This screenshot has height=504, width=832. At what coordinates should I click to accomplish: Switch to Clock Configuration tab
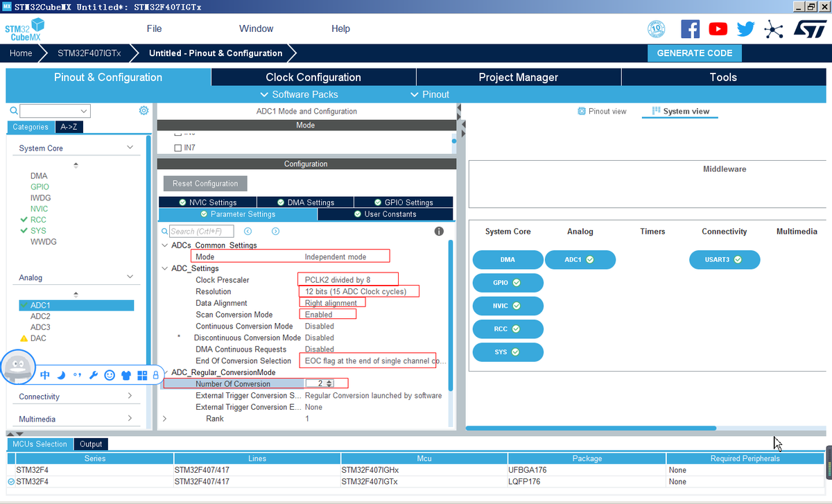pos(313,77)
